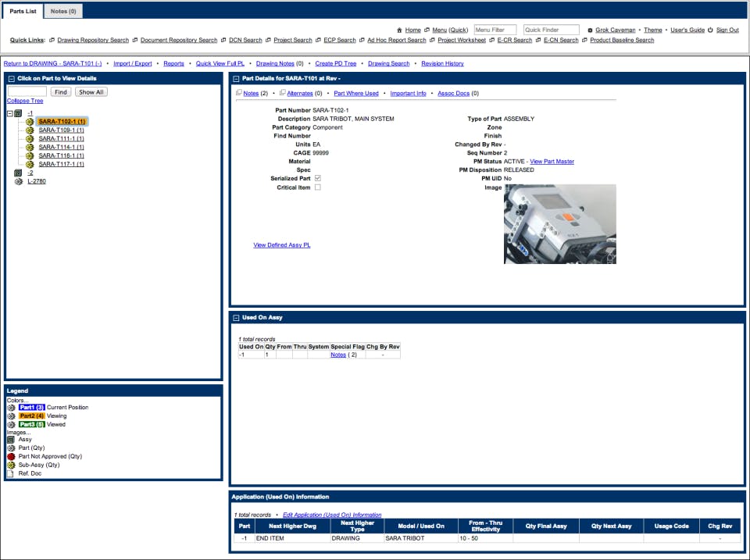Click the assembly icon next to -1
The width and height of the screenshot is (750, 560).
coord(18,113)
